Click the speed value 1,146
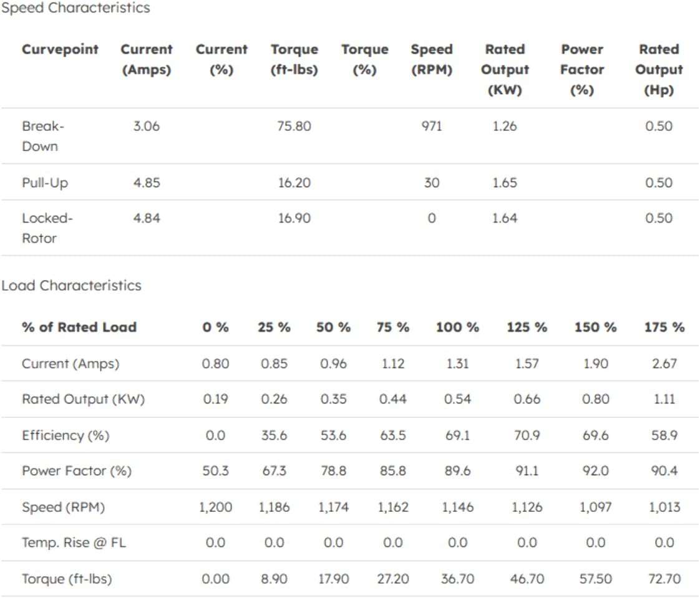Image resolution: width=700 pixels, height=598 pixels. [457, 508]
